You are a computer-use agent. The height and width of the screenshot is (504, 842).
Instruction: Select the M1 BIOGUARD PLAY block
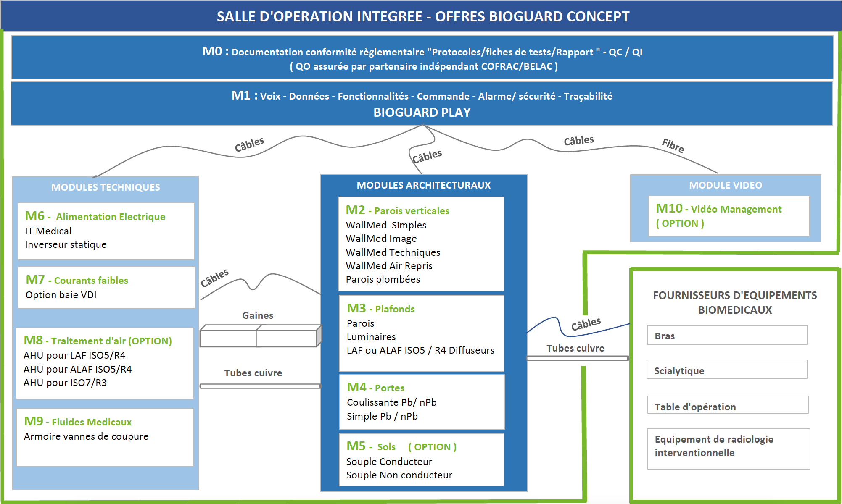point(422,103)
